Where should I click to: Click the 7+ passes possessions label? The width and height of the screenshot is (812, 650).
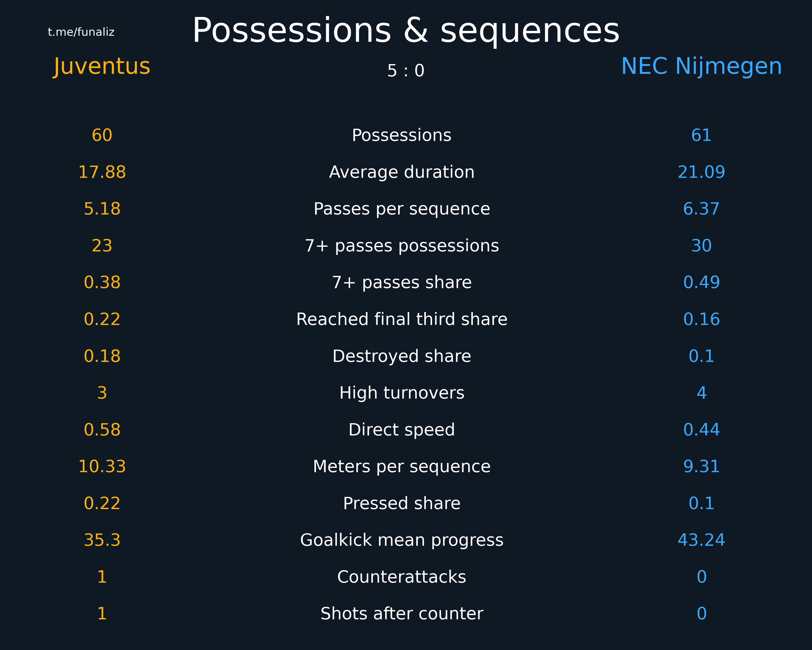click(x=402, y=246)
